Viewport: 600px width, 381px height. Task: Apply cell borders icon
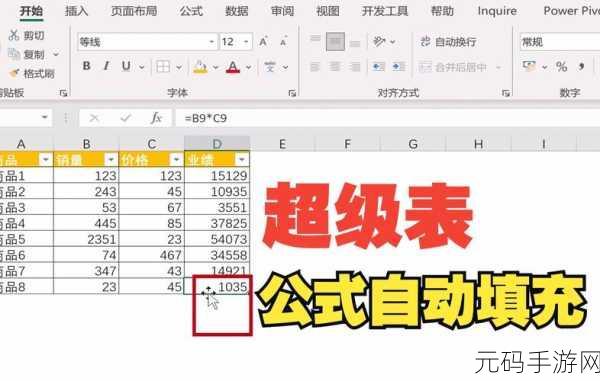[163, 67]
